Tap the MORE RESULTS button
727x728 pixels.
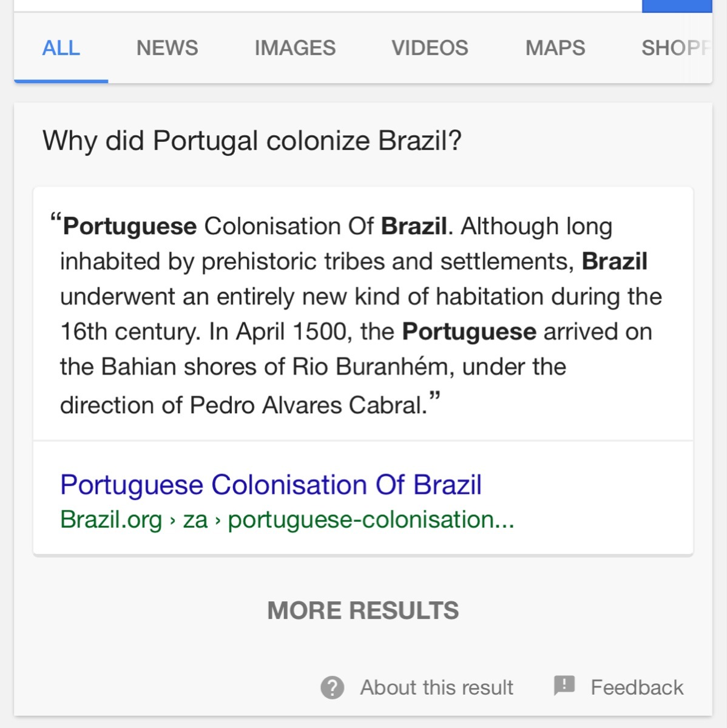click(x=363, y=610)
